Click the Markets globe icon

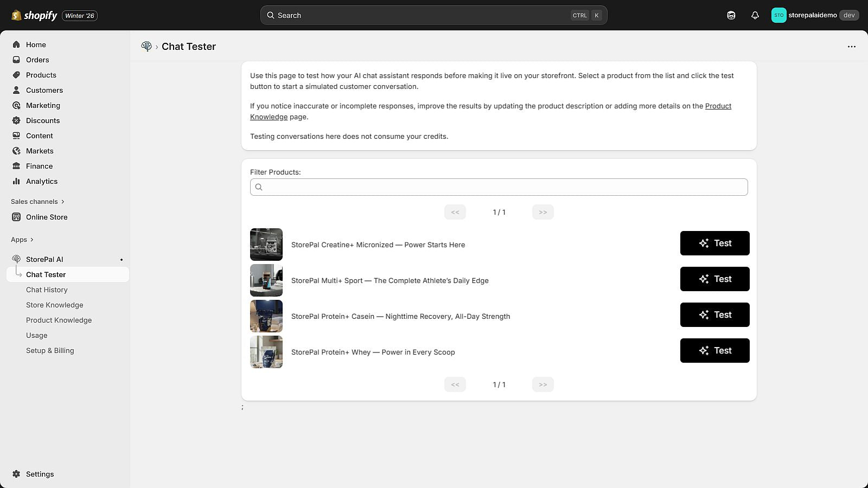coord(16,151)
